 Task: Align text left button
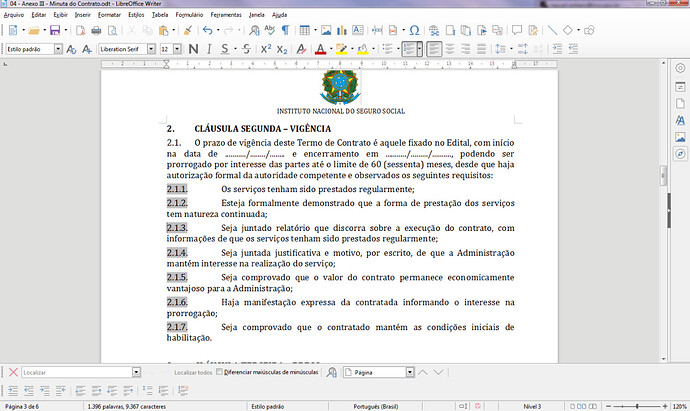434,49
